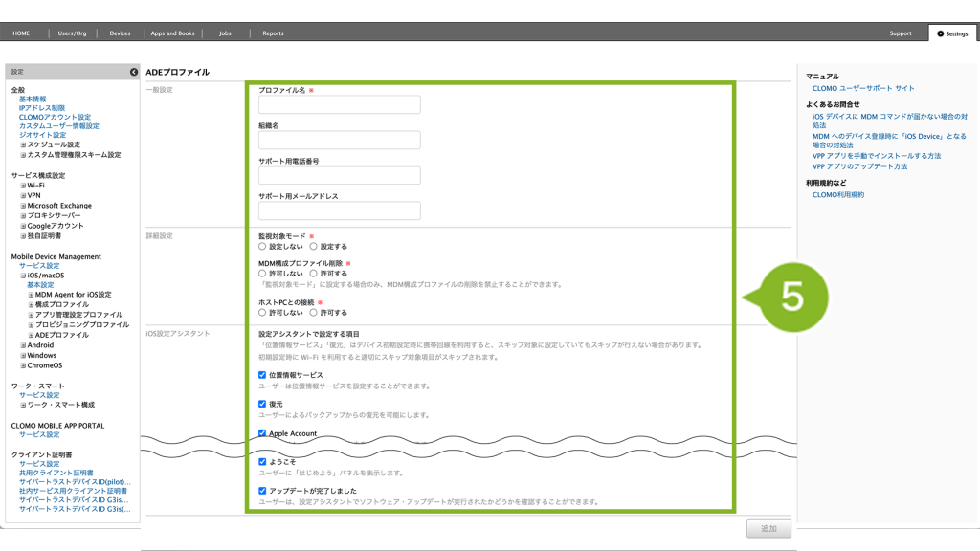This screenshot has height=551, width=980.
Task: Open the Apps and Books tab
Action: click(x=172, y=33)
